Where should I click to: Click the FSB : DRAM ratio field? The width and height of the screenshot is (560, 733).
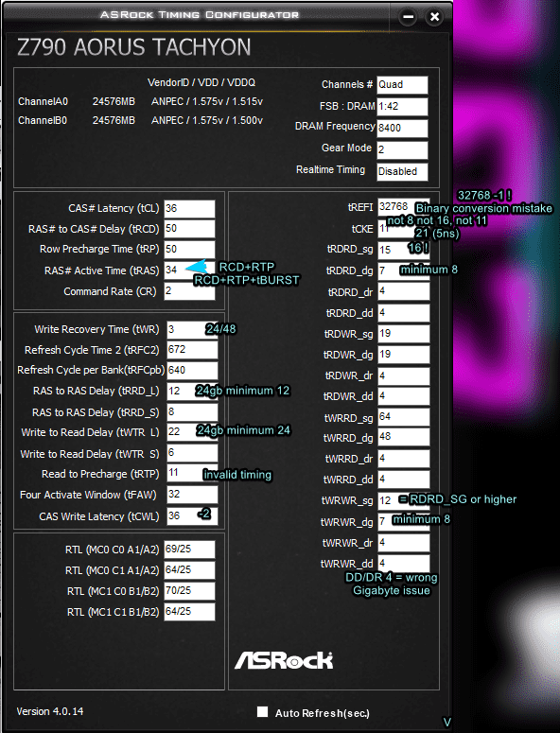(x=402, y=107)
